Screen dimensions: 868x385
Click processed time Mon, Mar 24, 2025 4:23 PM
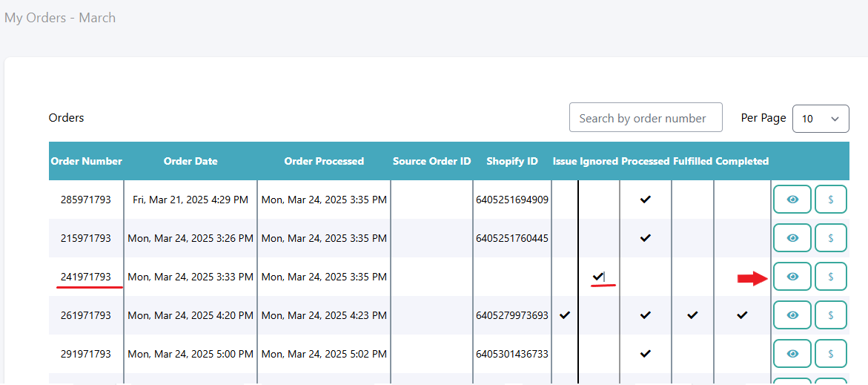324,315
